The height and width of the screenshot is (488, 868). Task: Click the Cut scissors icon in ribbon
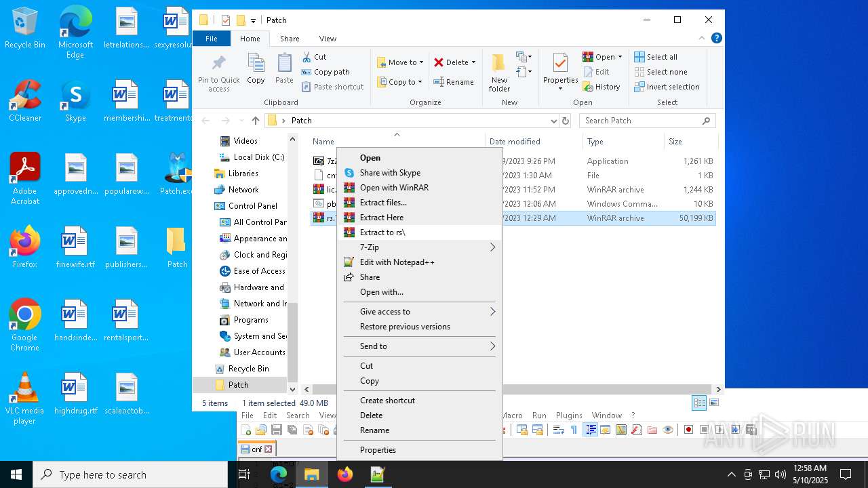pos(307,57)
